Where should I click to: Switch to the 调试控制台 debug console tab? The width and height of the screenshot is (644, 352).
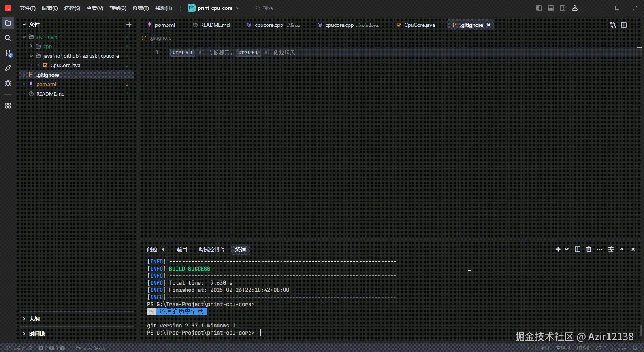coord(211,249)
